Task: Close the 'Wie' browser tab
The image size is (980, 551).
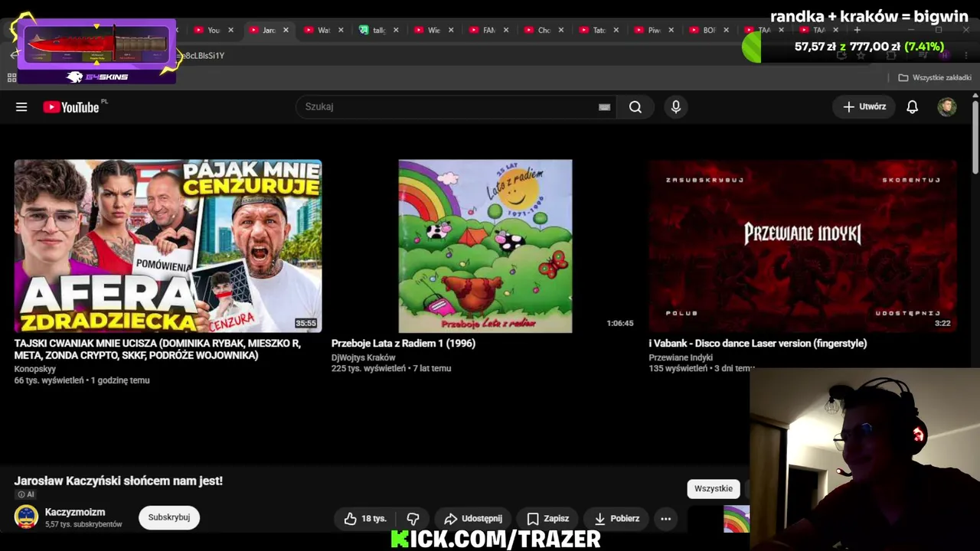Action: pos(451,30)
